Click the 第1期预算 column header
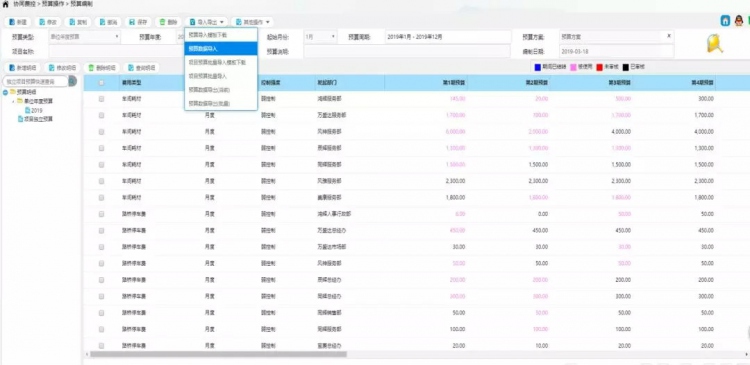Image resolution: width=750 pixels, height=365 pixels. tap(455, 83)
